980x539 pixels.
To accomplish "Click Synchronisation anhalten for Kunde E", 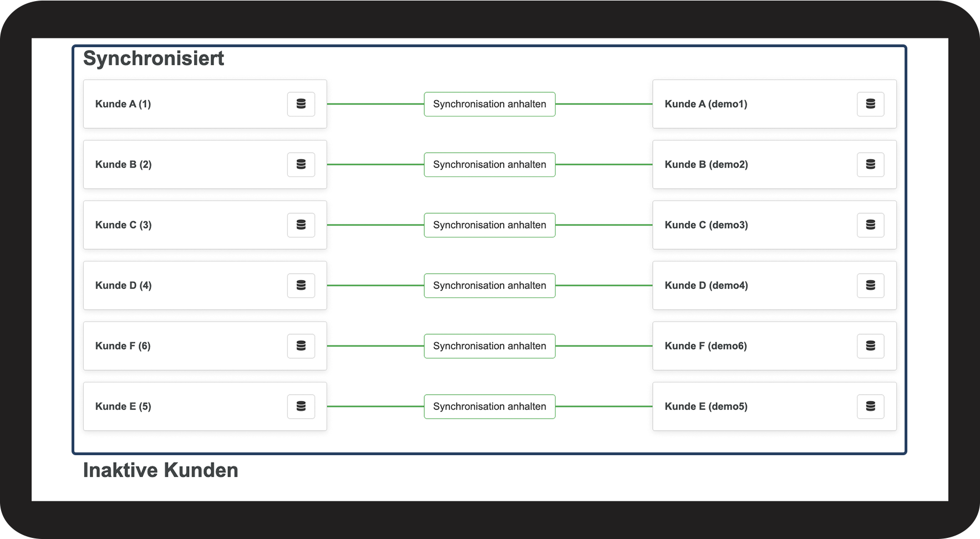I will (x=489, y=407).
